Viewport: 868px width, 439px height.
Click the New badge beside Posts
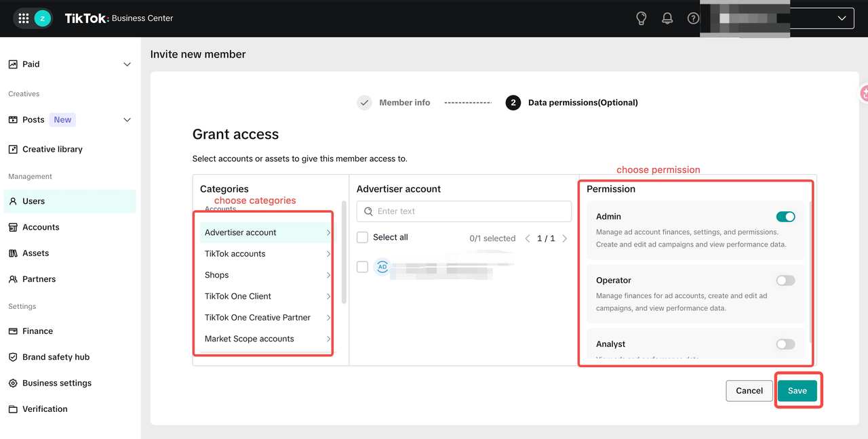tap(62, 120)
